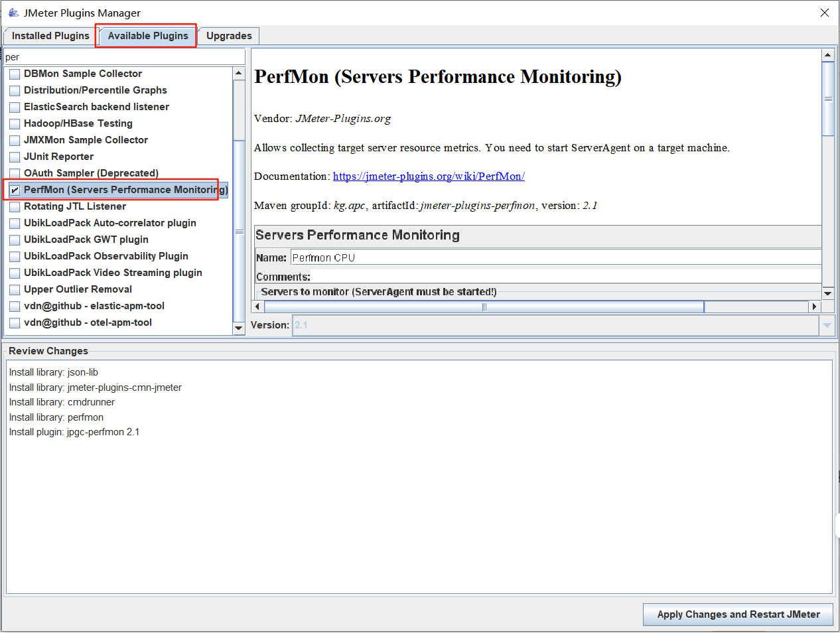Click 'Install library: cmdrunner' line

pyautogui.click(x=62, y=402)
